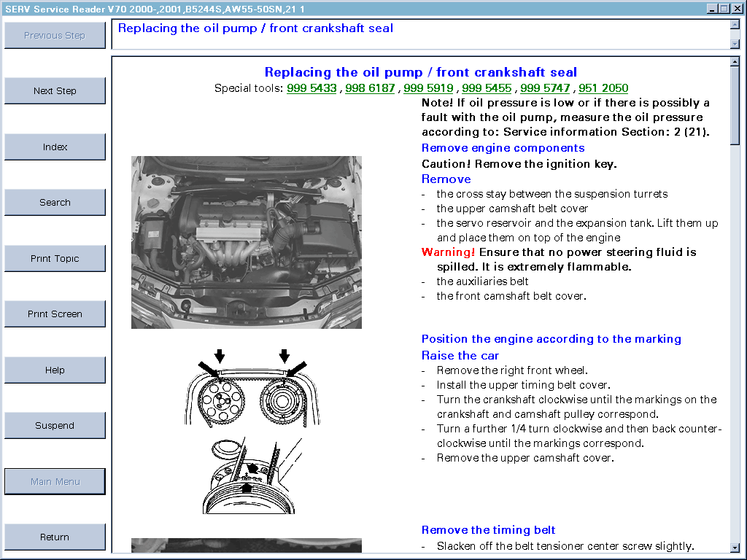Click content pane scroll down arrow
The image size is (747, 560).
pos(735,548)
